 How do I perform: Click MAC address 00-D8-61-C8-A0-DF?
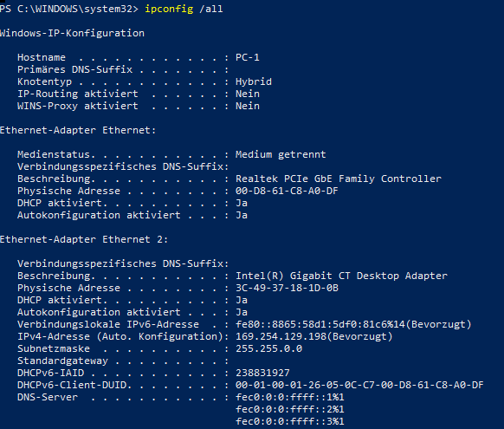(287, 191)
